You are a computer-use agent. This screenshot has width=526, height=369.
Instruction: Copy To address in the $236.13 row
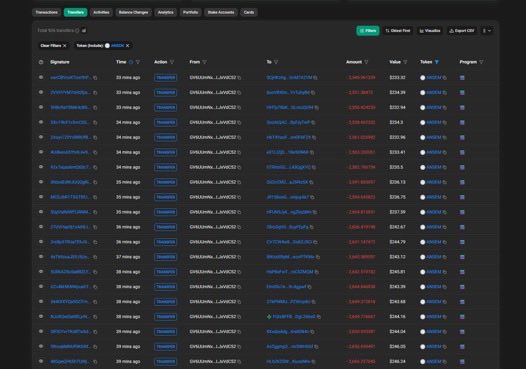tap(311, 182)
